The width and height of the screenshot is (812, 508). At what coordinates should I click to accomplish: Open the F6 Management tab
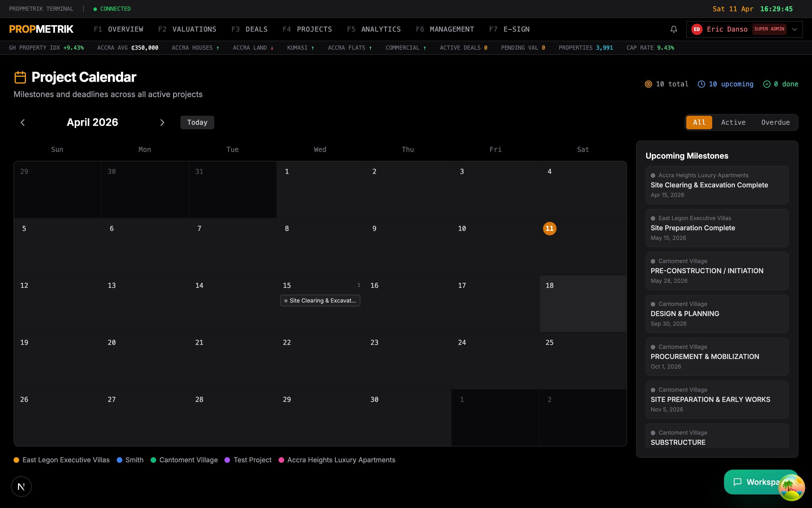(x=445, y=29)
